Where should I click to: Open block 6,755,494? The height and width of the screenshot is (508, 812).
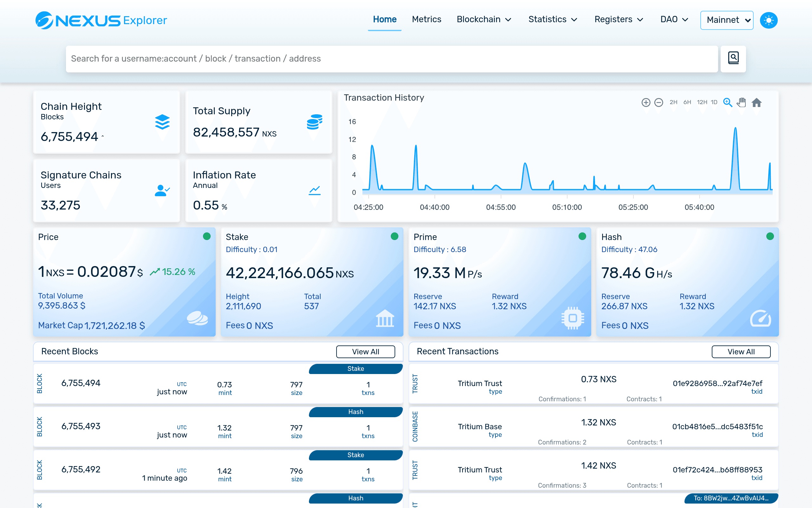[81, 383]
